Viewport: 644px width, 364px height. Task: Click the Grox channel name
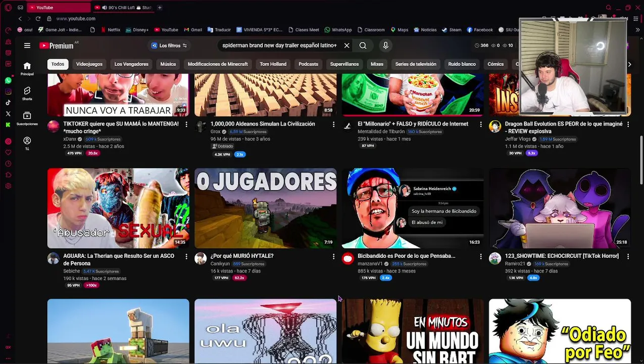[x=215, y=131]
